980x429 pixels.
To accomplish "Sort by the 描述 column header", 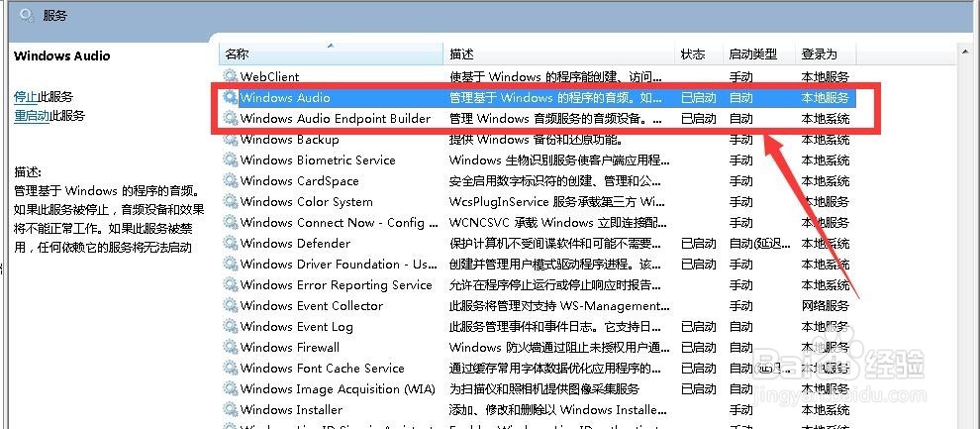I will [559, 54].
